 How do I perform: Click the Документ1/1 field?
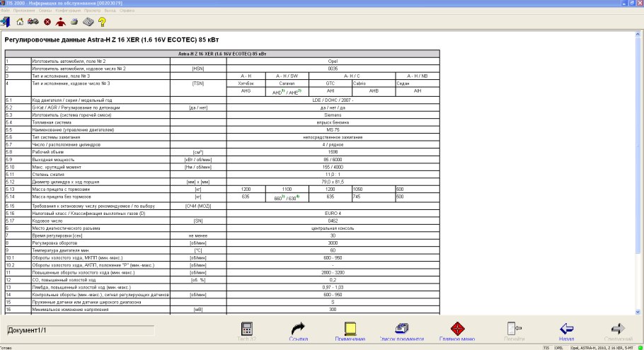pos(79,330)
